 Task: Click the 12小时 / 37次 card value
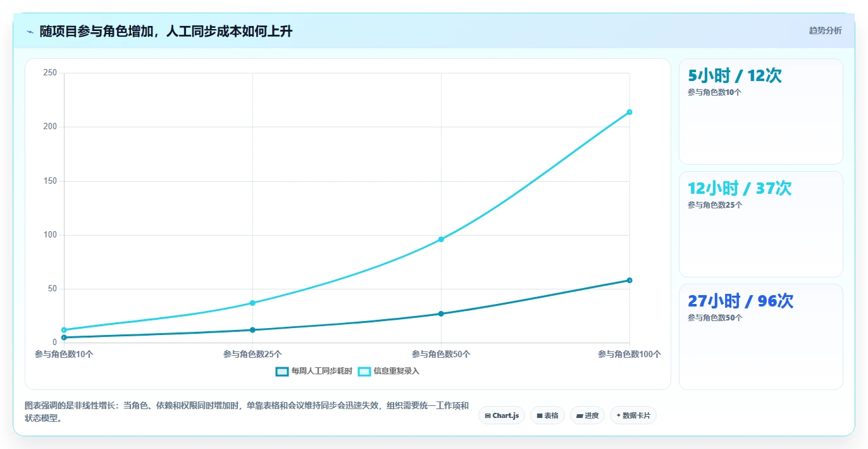click(740, 188)
